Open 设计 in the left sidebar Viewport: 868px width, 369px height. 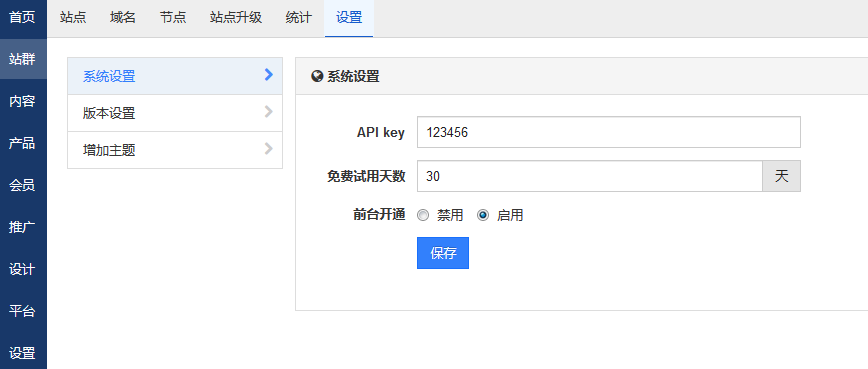(x=23, y=269)
